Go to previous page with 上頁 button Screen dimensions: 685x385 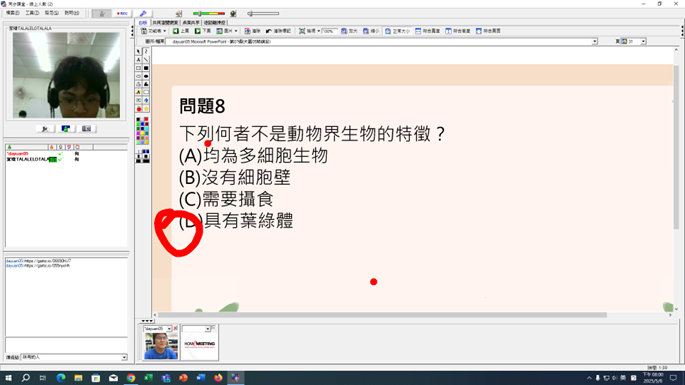pyautogui.click(x=181, y=31)
